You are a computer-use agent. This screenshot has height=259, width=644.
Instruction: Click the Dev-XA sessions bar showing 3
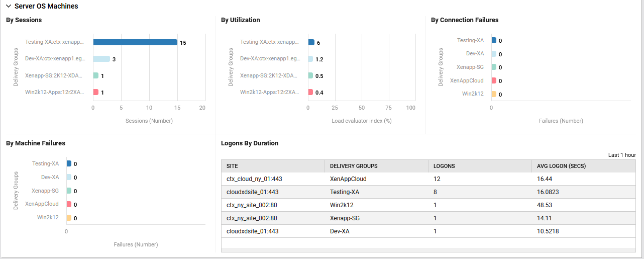click(x=101, y=59)
